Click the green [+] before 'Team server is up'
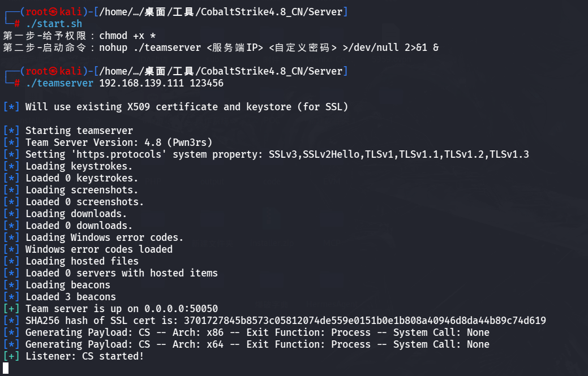The image size is (588, 376). [x=11, y=309]
